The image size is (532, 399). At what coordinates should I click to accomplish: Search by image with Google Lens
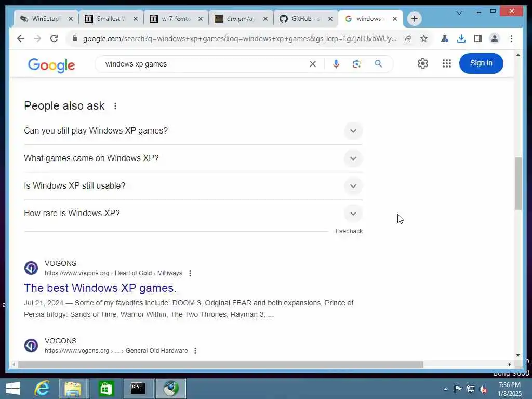pyautogui.click(x=356, y=64)
